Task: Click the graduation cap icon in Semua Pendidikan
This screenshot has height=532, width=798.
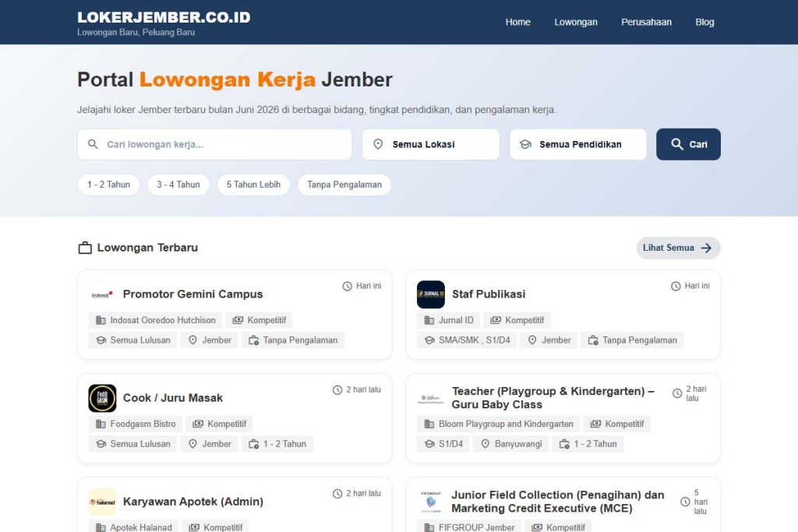Action: (x=525, y=144)
